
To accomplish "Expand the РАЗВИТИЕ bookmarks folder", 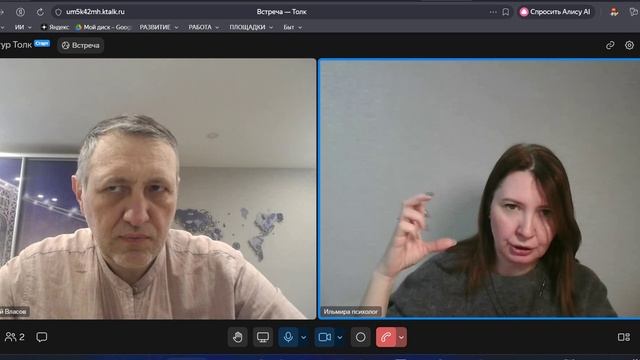I will coord(159,27).
